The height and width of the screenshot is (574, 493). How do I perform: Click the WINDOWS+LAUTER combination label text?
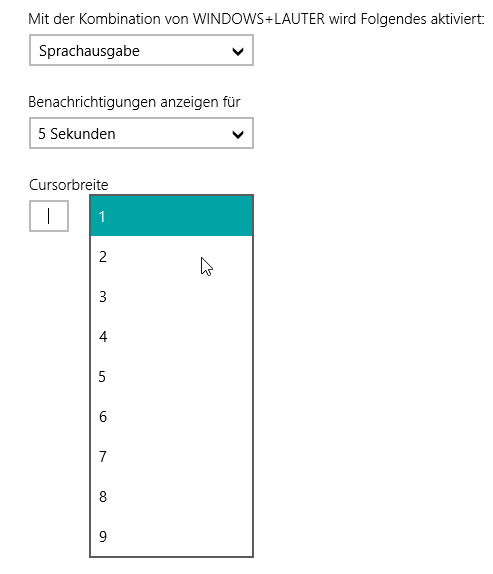257,19
